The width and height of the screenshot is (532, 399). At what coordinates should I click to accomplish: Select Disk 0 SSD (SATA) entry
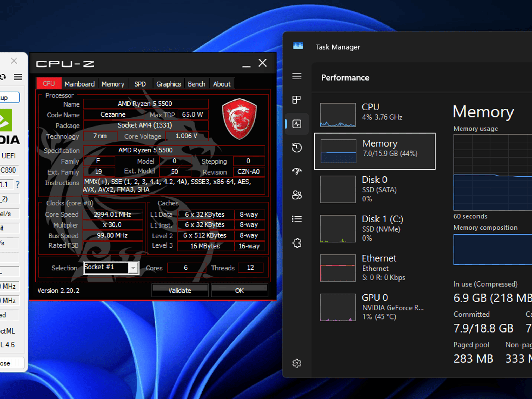(x=375, y=189)
